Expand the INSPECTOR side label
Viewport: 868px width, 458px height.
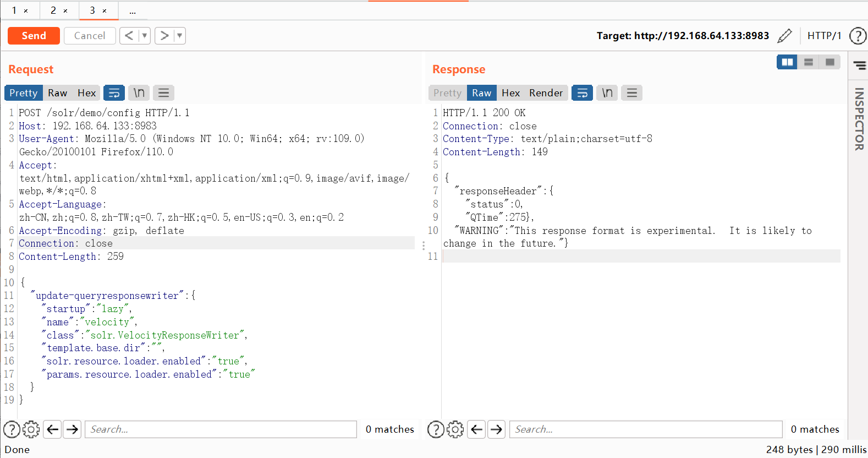(x=859, y=119)
